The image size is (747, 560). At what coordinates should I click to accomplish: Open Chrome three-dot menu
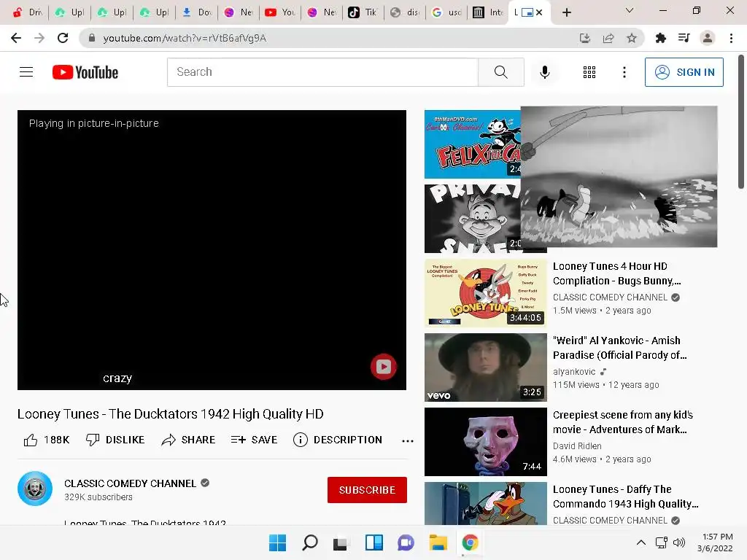[731, 38]
